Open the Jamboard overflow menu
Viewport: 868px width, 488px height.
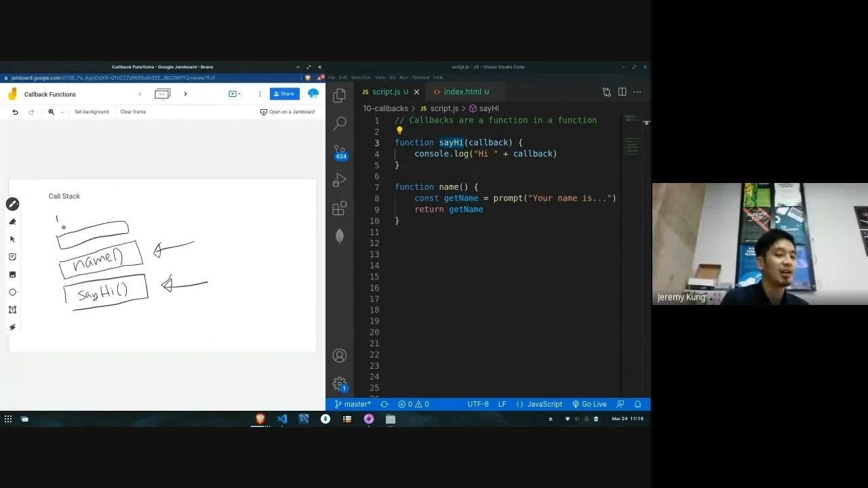[260, 94]
